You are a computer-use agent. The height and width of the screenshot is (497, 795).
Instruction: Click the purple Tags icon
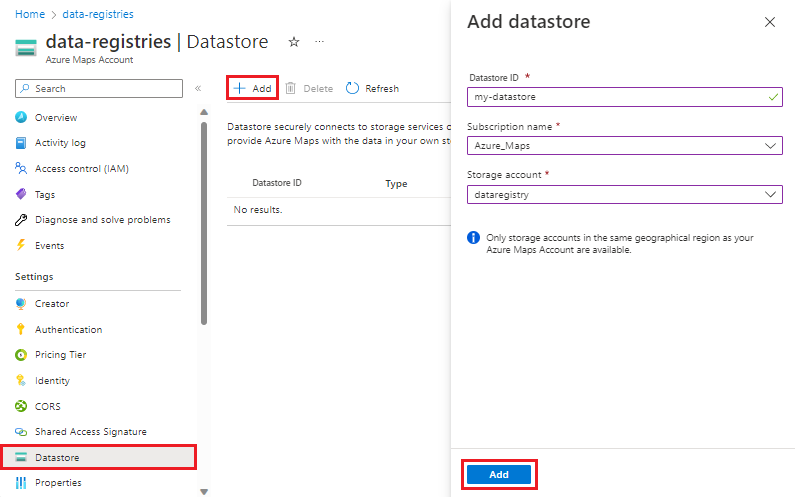pos(21,194)
